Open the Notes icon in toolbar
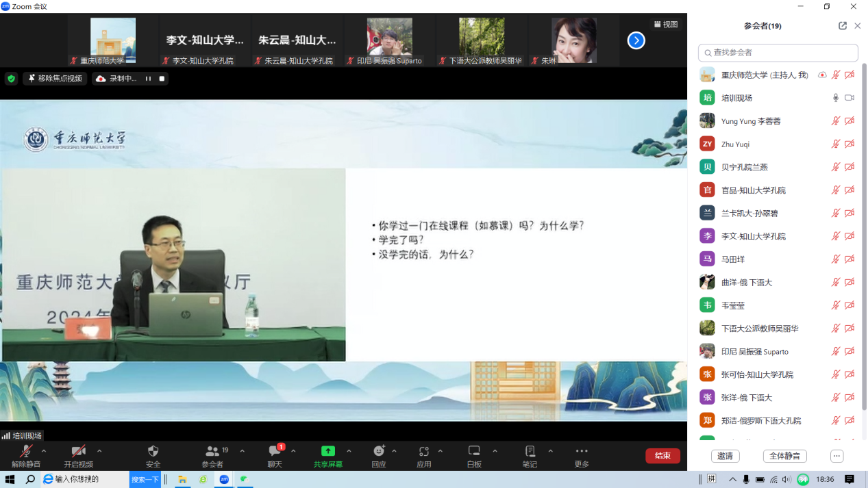The height and width of the screenshot is (488, 868). (530, 452)
